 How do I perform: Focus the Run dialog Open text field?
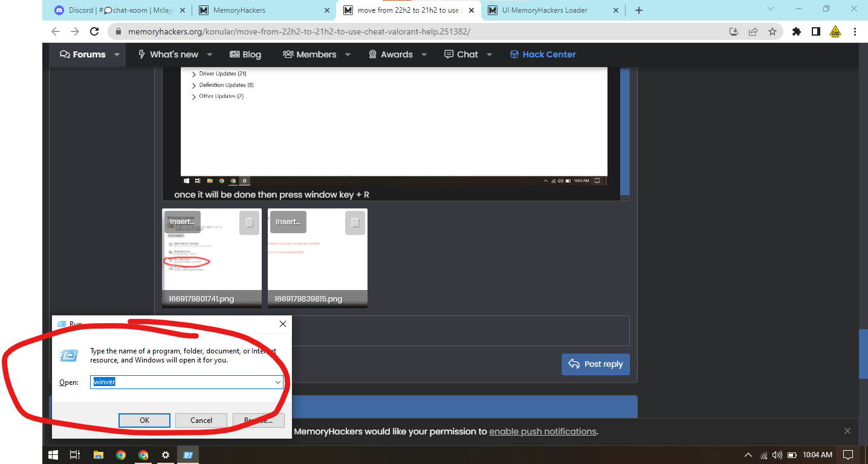[187, 382]
